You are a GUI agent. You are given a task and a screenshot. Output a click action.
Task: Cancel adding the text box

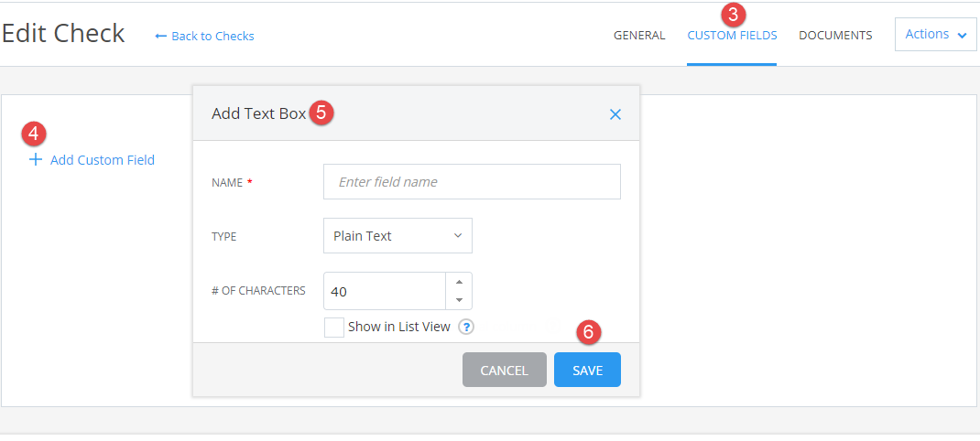505,370
